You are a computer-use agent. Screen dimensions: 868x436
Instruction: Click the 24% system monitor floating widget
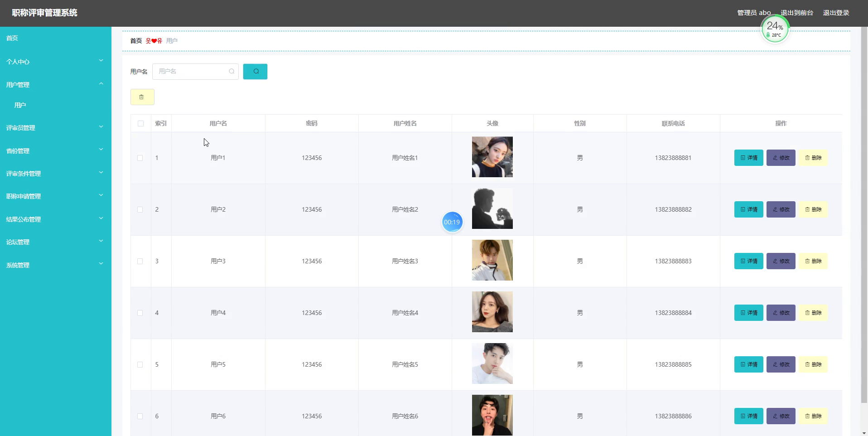click(775, 29)
